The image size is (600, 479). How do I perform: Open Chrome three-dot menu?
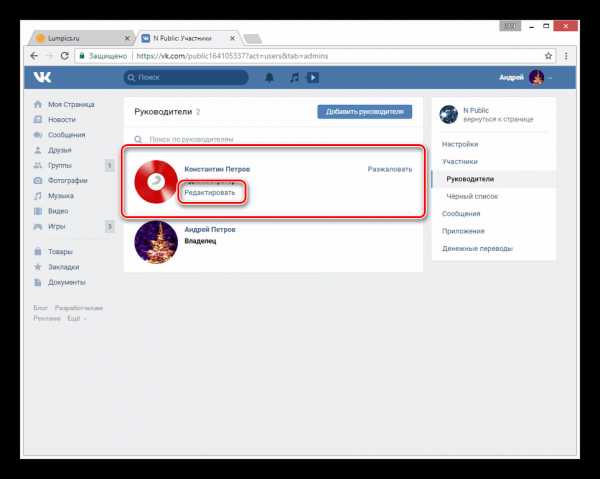pyautogui.click(x=566, y=56)
